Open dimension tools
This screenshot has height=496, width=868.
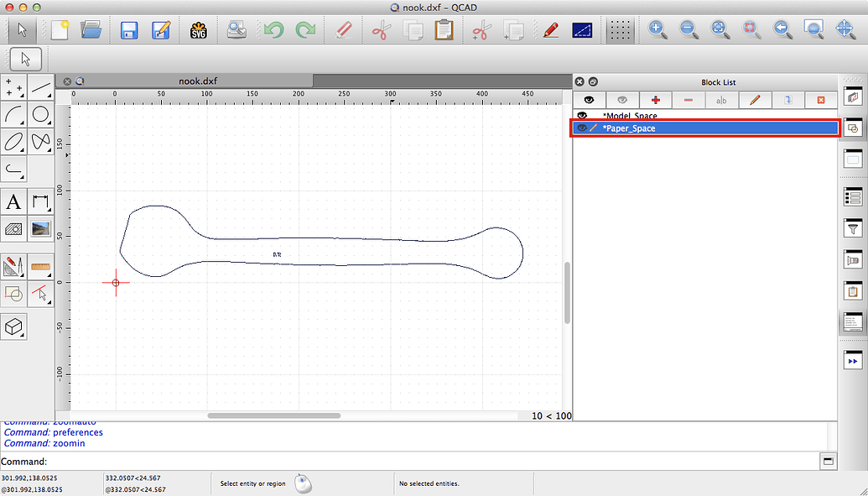click(40, 201)
